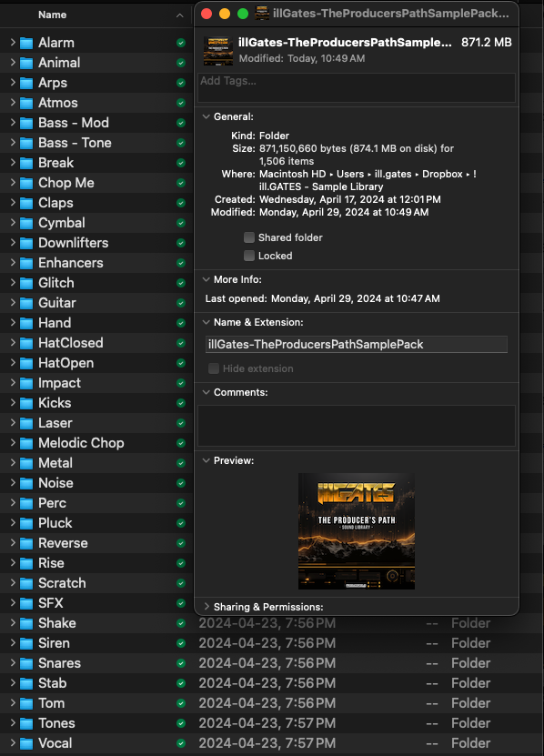Expand the Chop Me folder
This screenshot has height=756, width=544.
pos(13,183)
